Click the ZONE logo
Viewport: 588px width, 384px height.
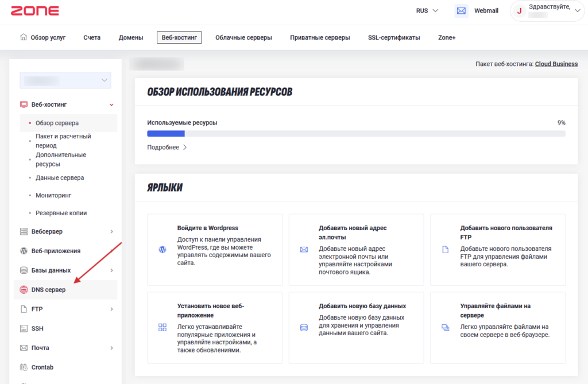34,10
